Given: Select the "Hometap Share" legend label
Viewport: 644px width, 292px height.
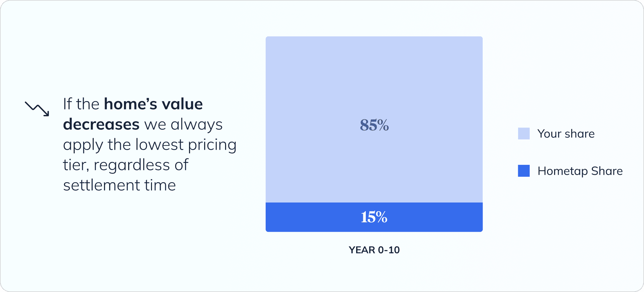Looking at the screenshot, I should click(580, 171).
